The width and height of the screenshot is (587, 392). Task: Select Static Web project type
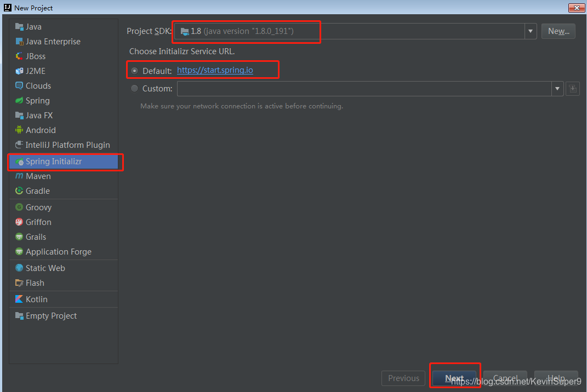pos(64,268)
